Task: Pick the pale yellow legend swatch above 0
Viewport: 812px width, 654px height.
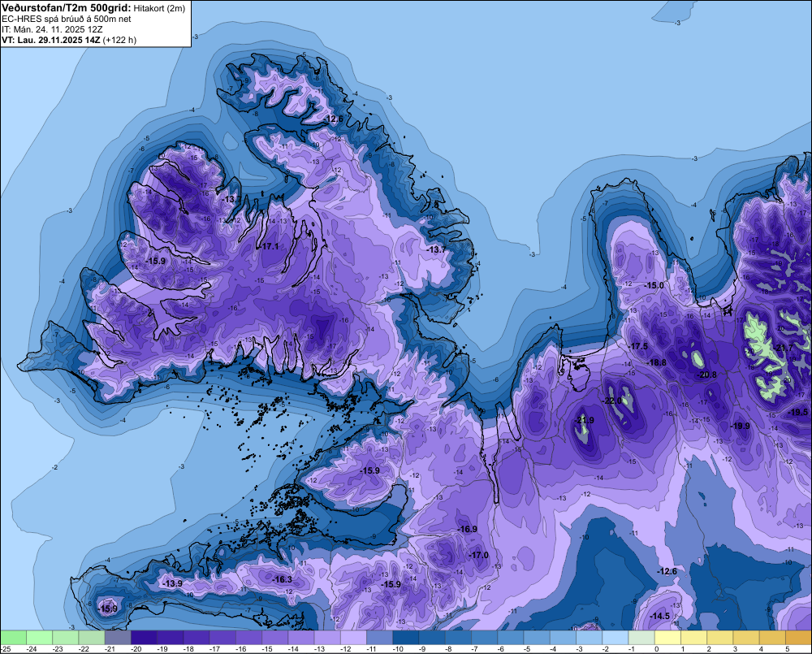Action: 667,638
